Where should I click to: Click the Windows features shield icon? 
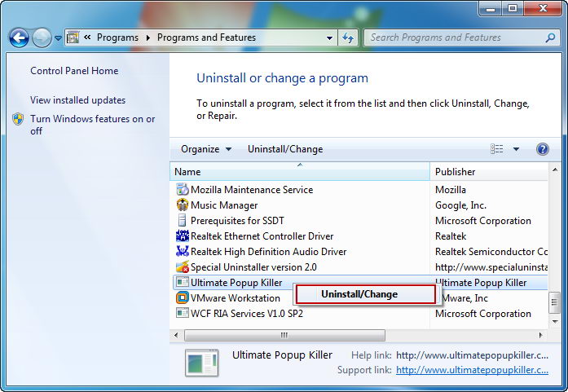[x=18, y=119]
